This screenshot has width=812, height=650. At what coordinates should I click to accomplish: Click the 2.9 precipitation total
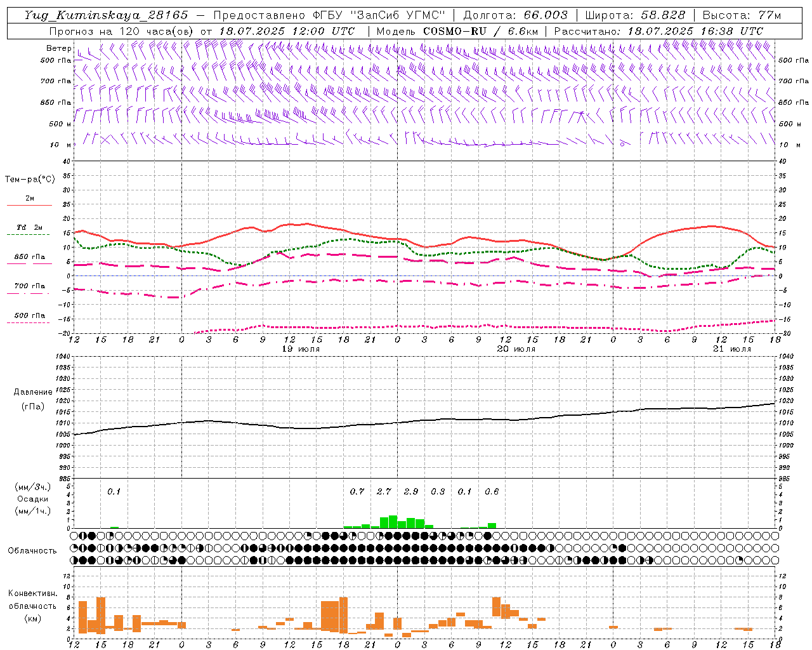(x=411, y=491)
